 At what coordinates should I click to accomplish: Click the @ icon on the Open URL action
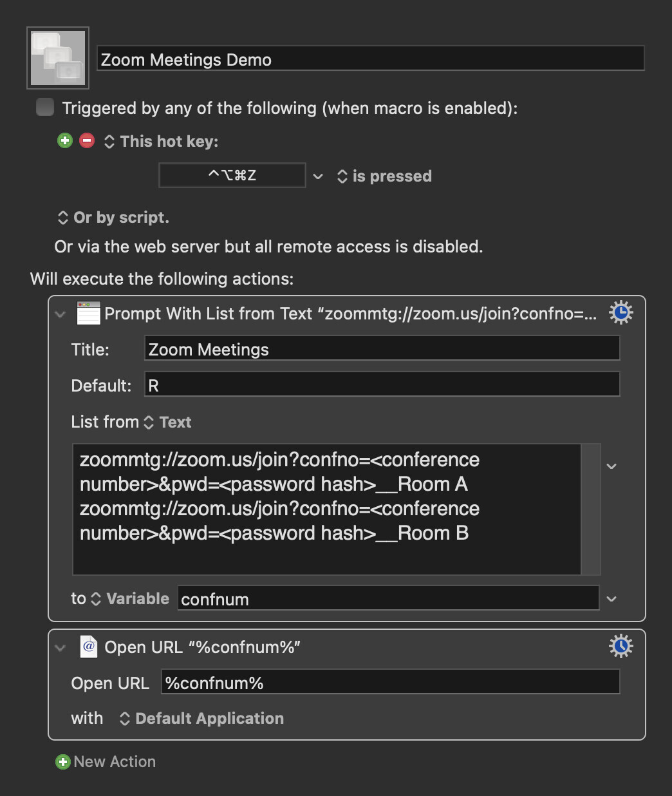tap(88, 647)
